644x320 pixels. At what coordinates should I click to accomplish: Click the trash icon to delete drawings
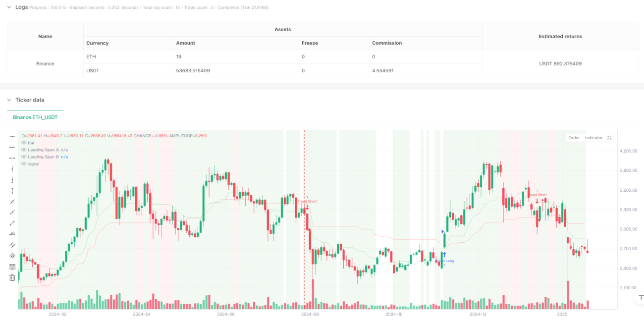(x=12, y=277)
